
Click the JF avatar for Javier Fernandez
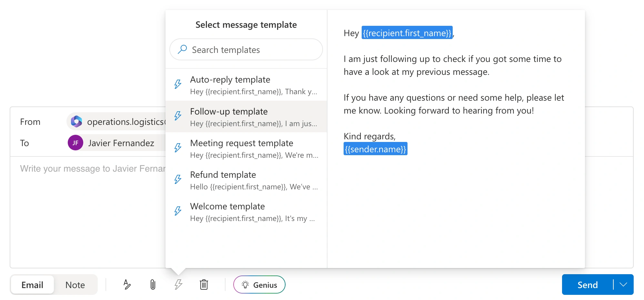(x=75, y=143)
